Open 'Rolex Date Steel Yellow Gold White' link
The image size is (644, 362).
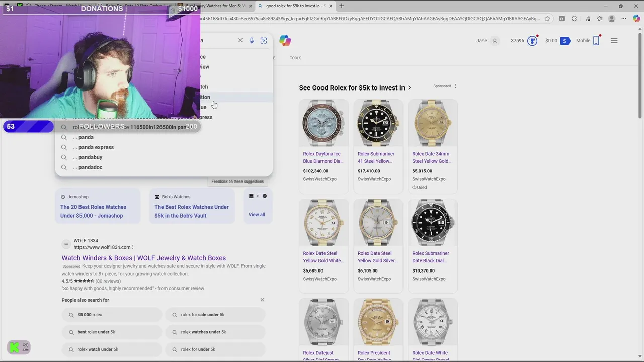[x=323, y=257]
